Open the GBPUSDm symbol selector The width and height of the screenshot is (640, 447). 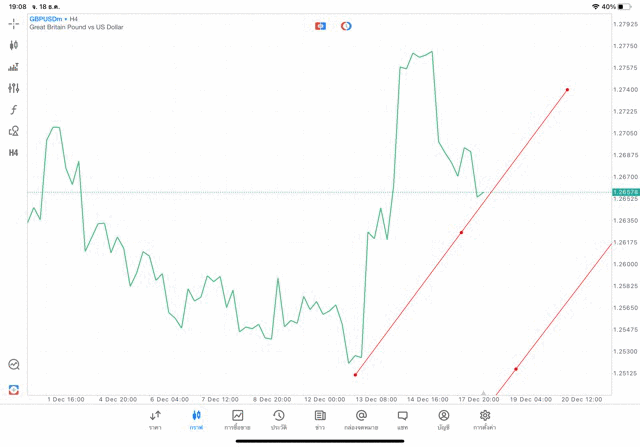click(x=48, y=18)
